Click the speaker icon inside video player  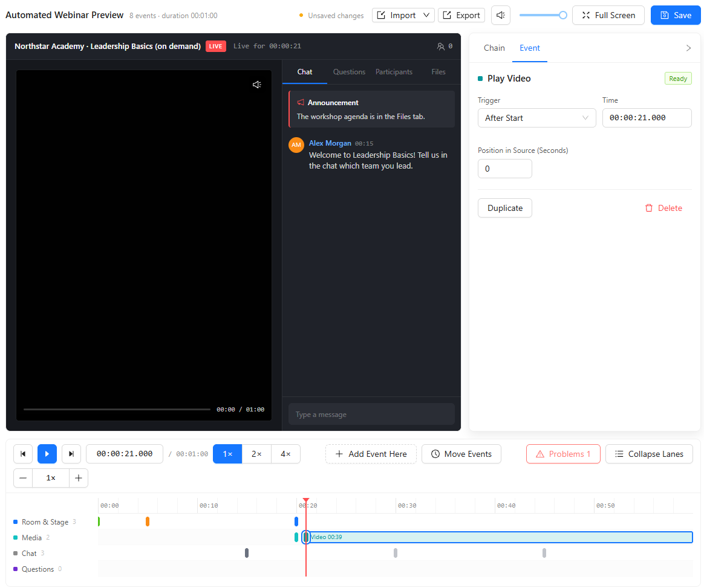257,85
